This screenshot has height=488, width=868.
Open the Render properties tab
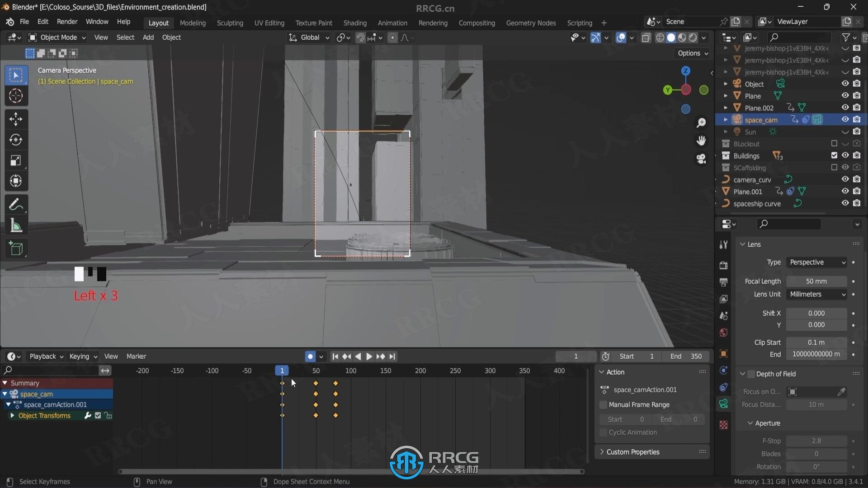723,265
